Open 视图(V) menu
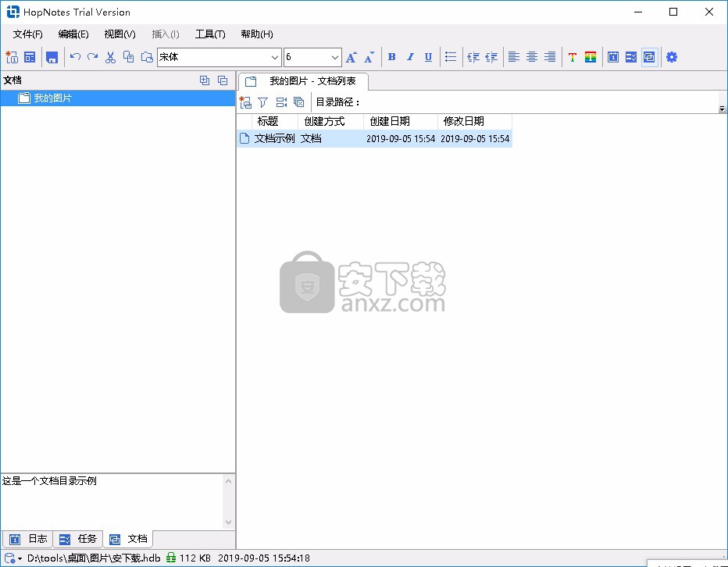The image size is (728, 567). 120,34
